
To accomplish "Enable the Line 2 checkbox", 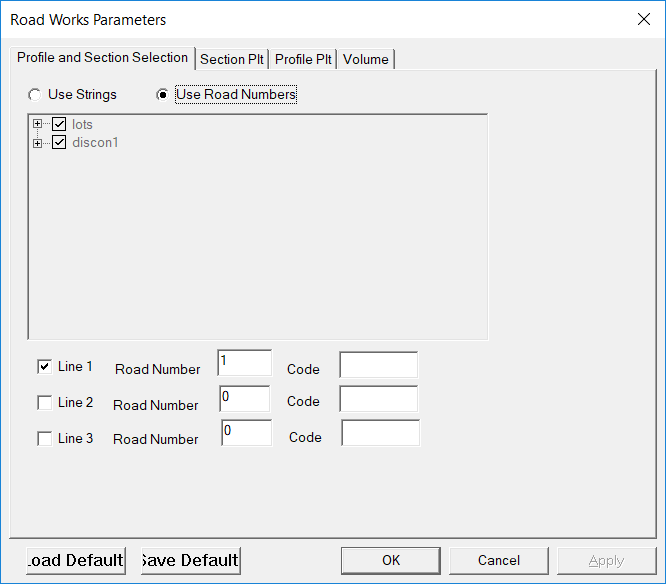I will (44, 403).
